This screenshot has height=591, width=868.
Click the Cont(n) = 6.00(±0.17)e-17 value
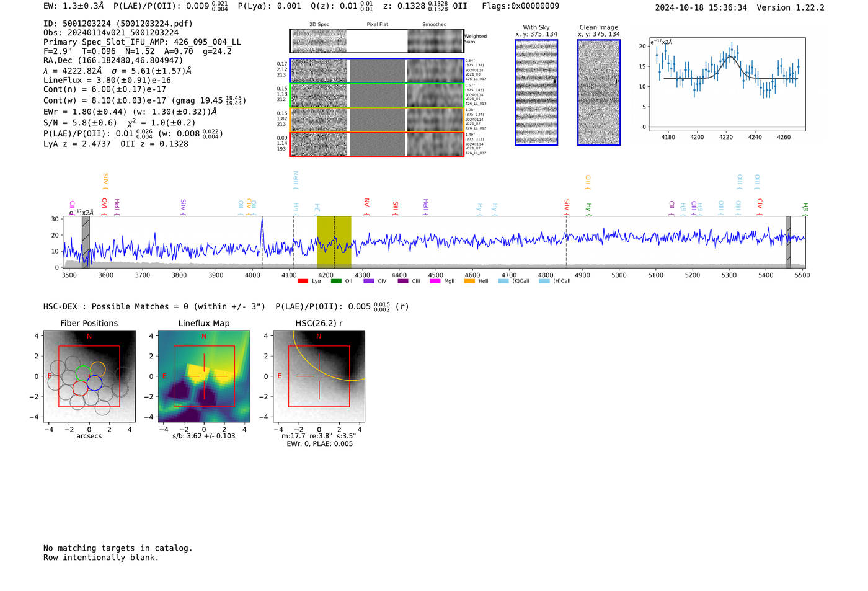pyautogui.click(x=105, y=89)
